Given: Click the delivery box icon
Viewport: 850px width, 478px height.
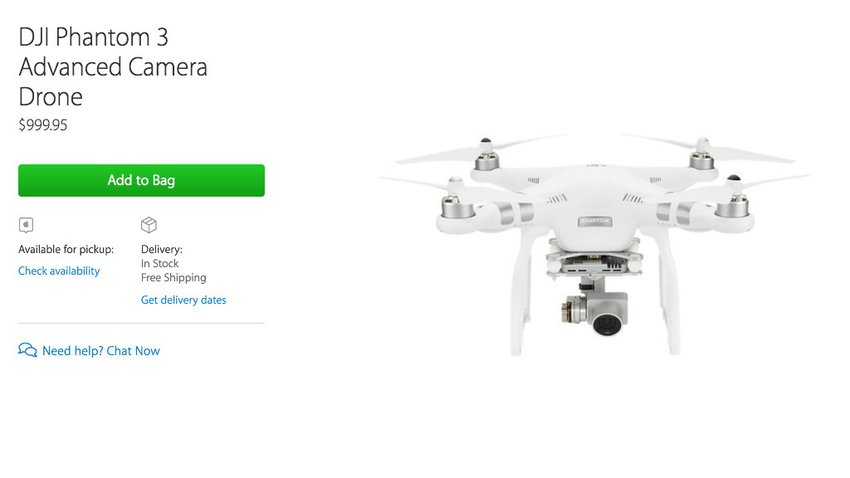Looking at the screenshot, I should tap(149, 224).
